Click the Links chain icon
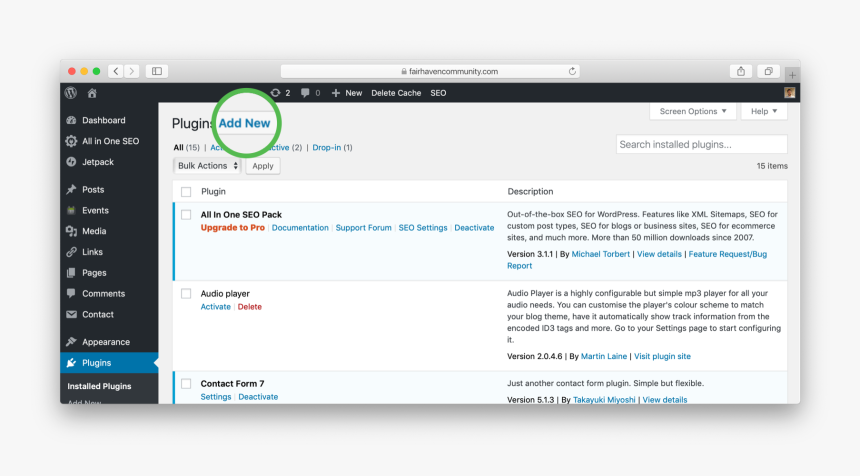 (71, 252)
